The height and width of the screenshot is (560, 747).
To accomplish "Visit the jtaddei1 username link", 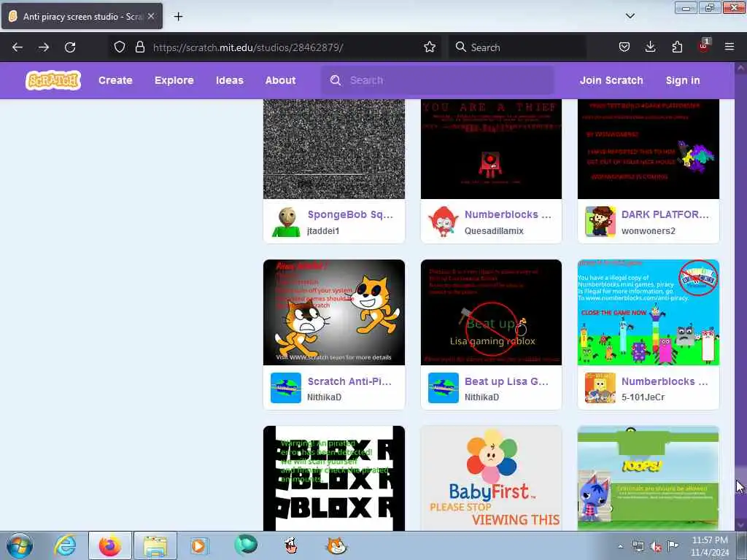I will [x=323, y=231].
